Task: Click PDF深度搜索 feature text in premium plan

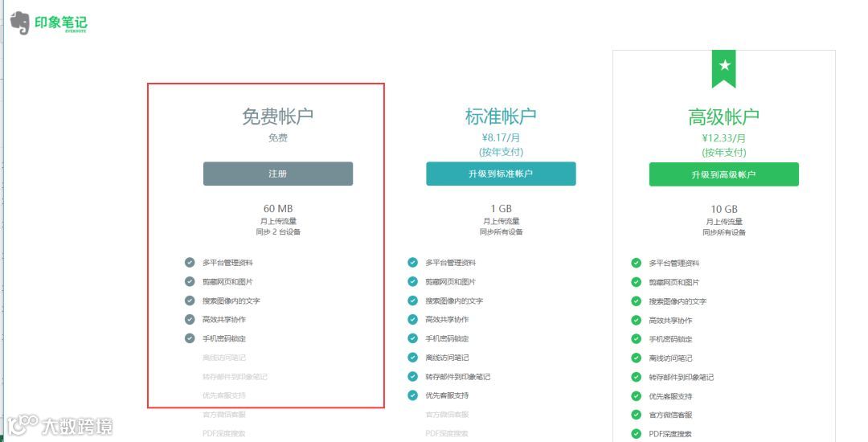Action: pos(670,434)
